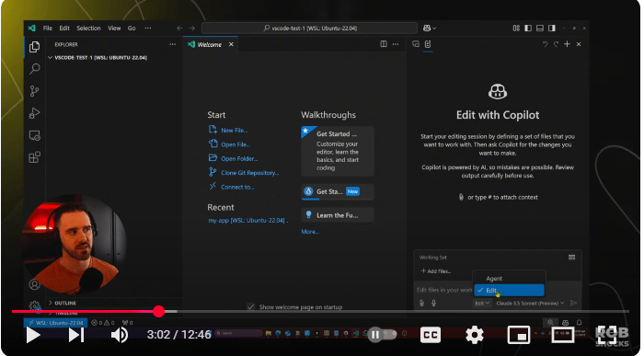
Task: Click the command center search box
Action: (309, 28)
